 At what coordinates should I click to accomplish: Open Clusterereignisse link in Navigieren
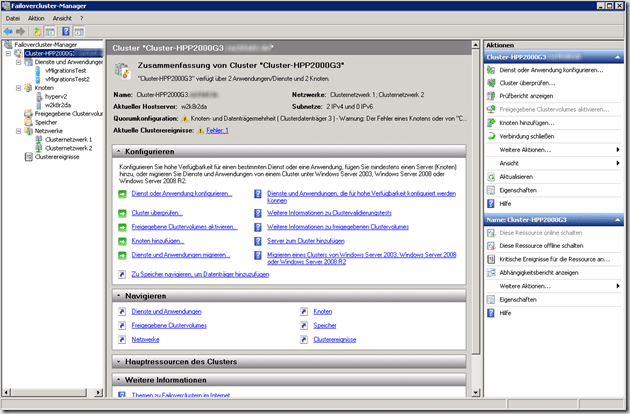[335, 340]
